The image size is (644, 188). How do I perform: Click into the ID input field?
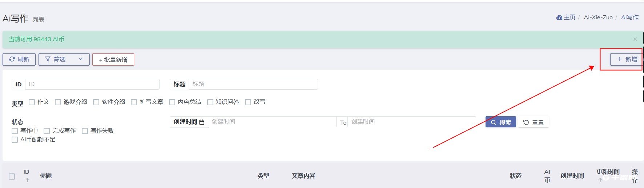click(92, 84)
